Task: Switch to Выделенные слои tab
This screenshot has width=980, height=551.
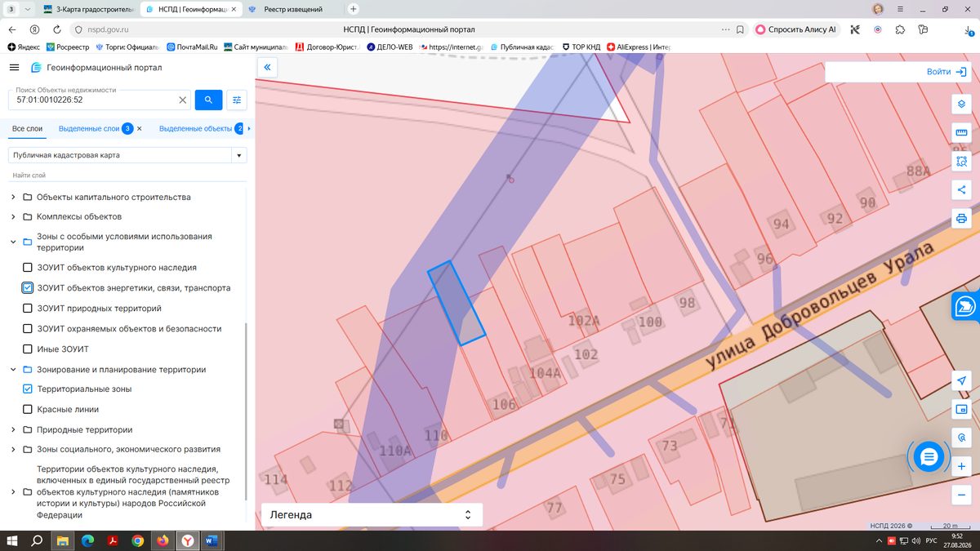Action: pyautogui.click(x=89, y=129)
